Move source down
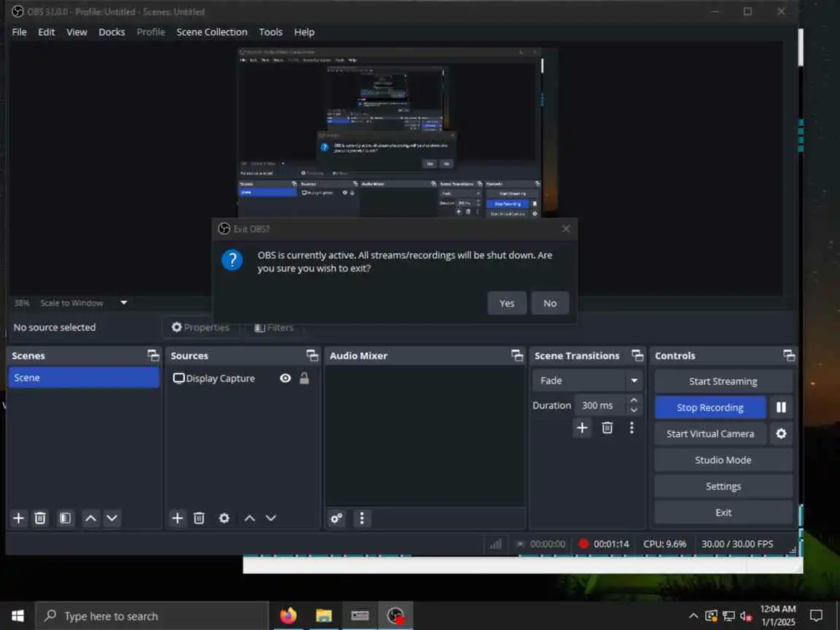Viewport: 840px width, 630px height. coord(271,518)
